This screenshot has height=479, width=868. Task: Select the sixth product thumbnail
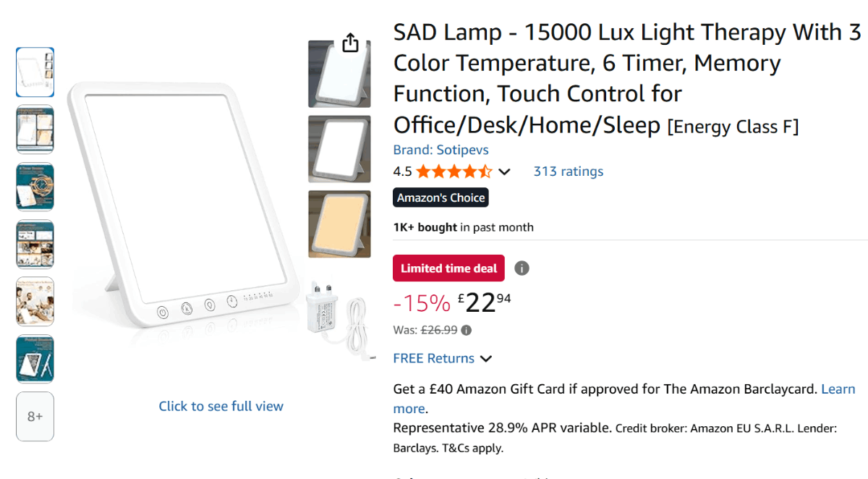(x=35, y=358)
